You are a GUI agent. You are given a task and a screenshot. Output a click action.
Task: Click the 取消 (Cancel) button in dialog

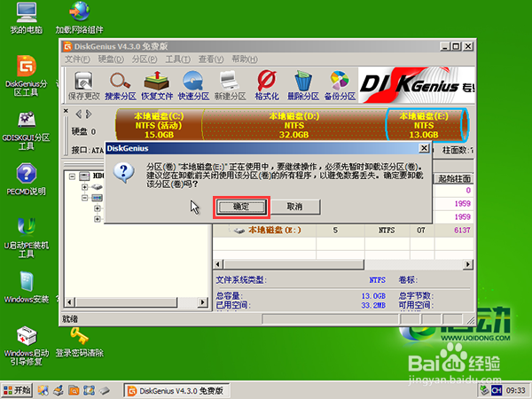pyautogui.click(x=294, y=207)
